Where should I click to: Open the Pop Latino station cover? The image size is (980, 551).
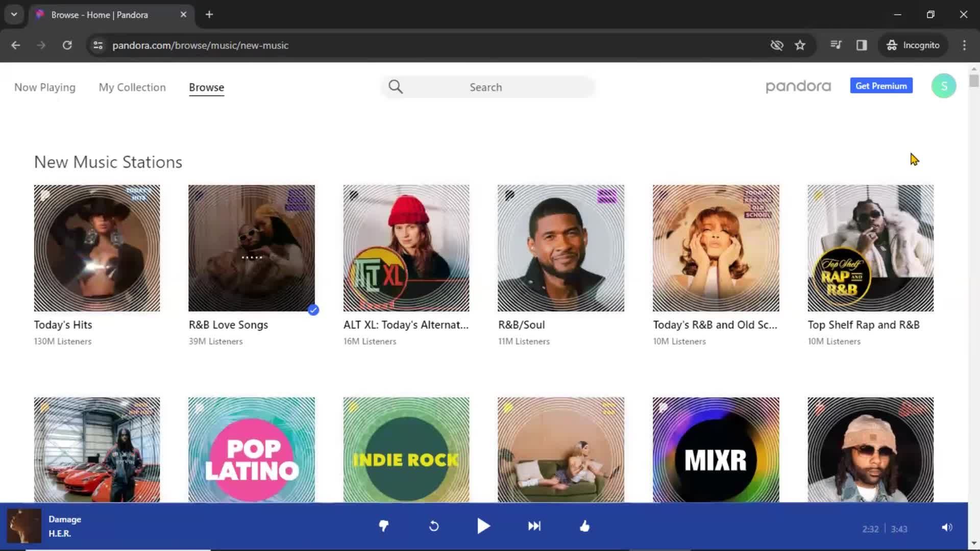coord(252,450)
